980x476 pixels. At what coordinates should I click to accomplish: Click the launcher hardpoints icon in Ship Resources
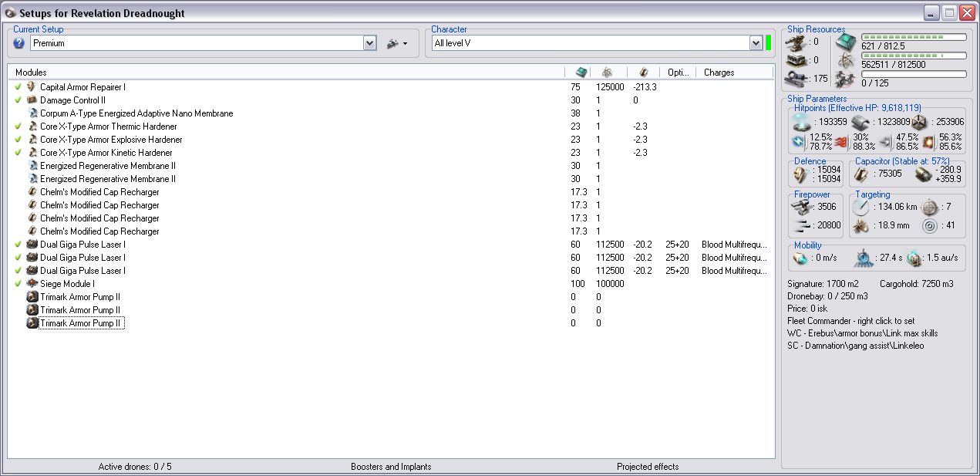coord(796,60)
